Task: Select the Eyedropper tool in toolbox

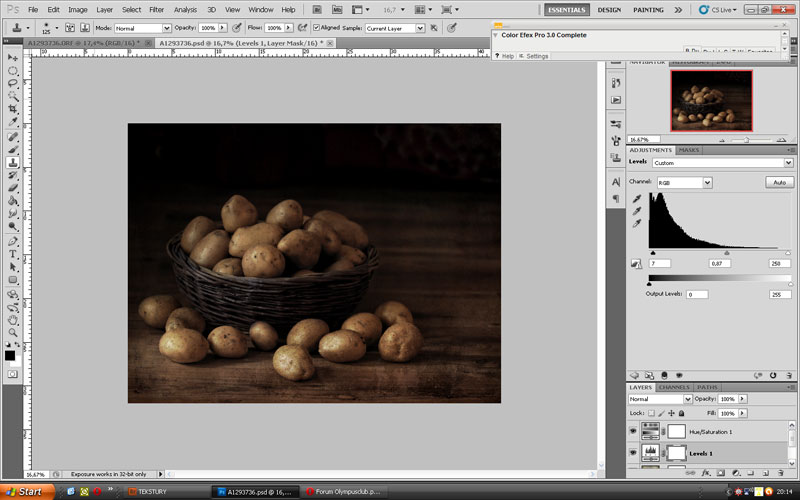Action: [13, 122]
